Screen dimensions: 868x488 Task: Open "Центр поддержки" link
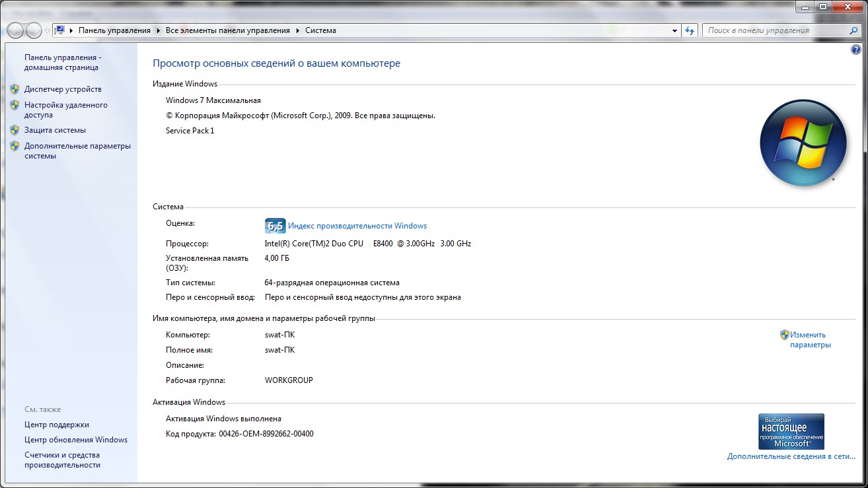(x=57, y=425)
